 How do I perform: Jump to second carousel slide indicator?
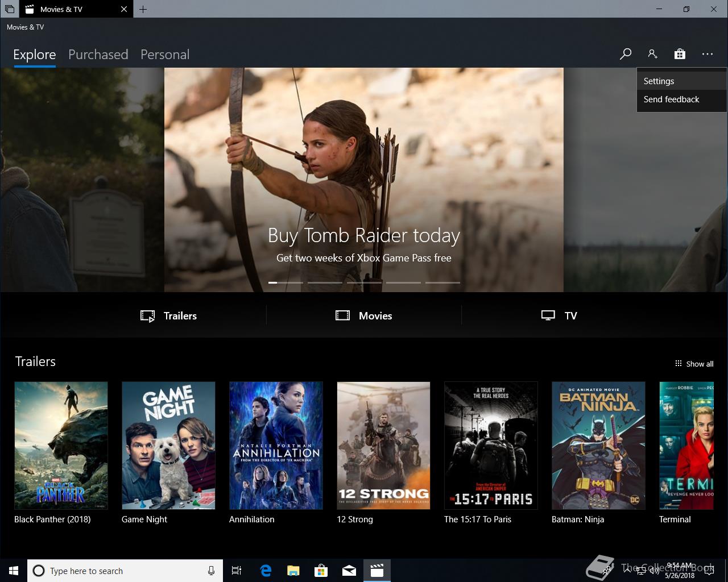click(x=325, y=282)
